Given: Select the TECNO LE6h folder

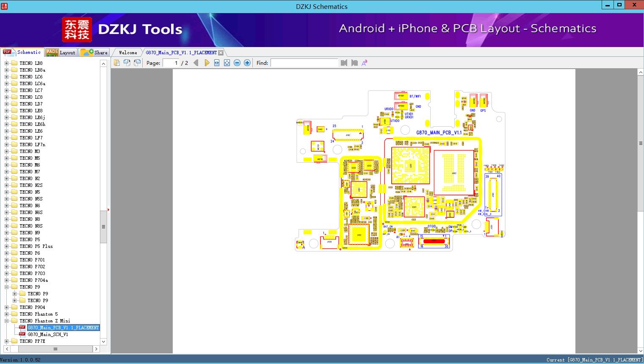Looking at the screenshot, I should coord(32,124).
